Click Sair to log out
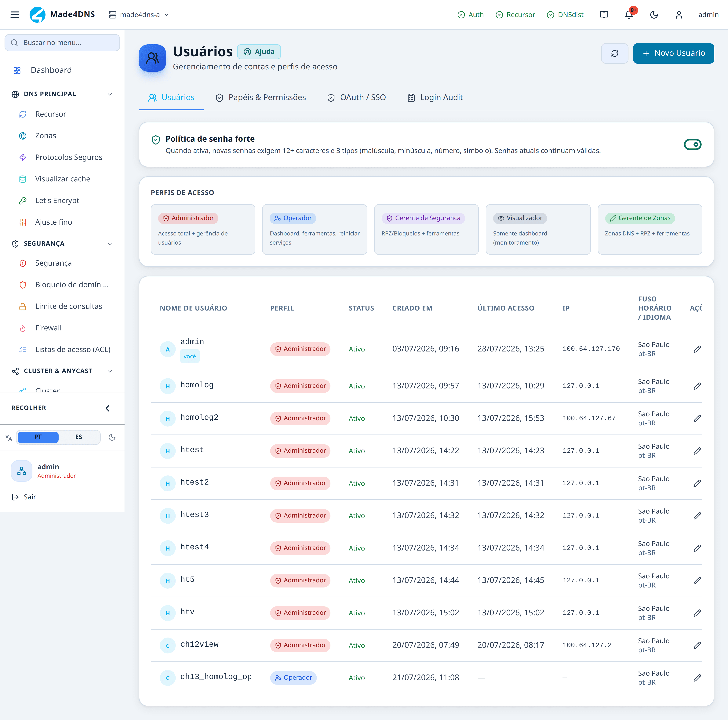This screenshot has width=728, height=720. (x=24, y=497)
